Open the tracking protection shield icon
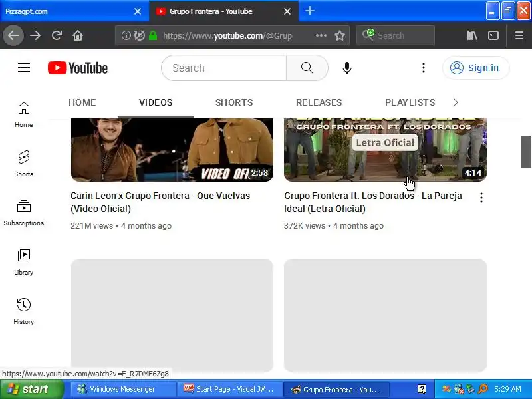 click(x=139, y=35)
